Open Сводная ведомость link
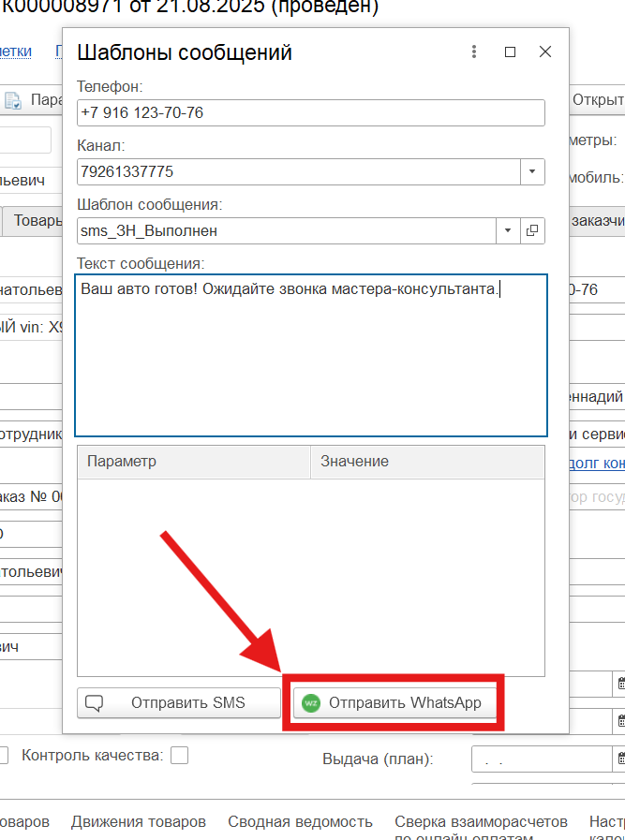 300,821
